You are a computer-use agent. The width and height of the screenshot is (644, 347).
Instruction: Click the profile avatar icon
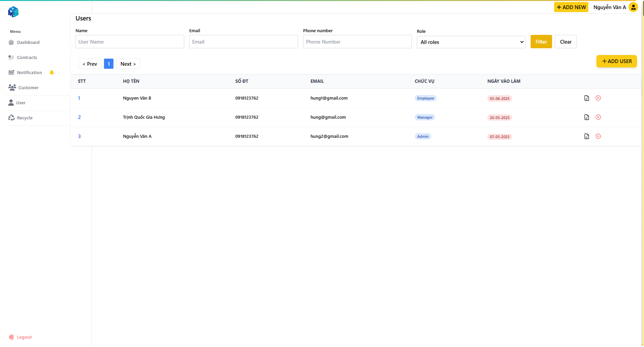633,7
